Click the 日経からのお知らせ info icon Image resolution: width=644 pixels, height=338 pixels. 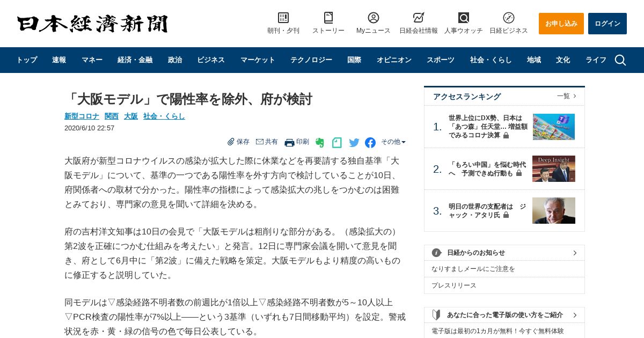436,253
